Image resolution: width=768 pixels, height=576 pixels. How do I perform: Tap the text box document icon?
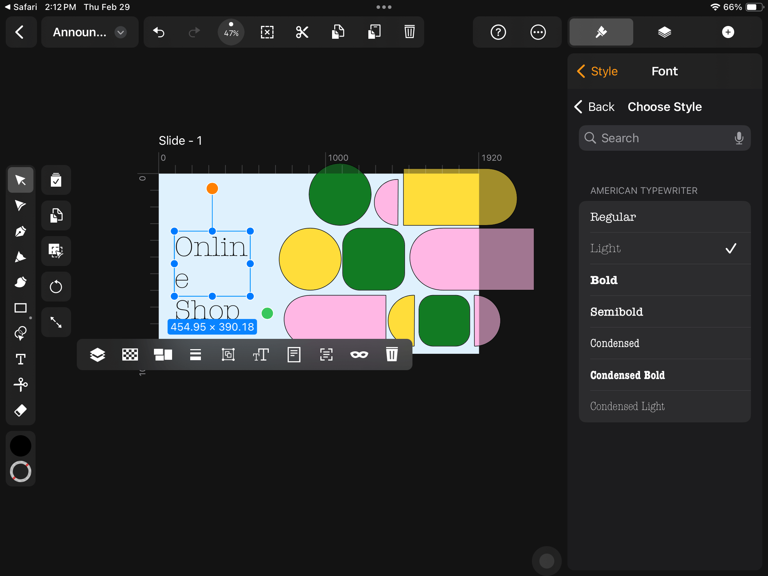[294, 355]
